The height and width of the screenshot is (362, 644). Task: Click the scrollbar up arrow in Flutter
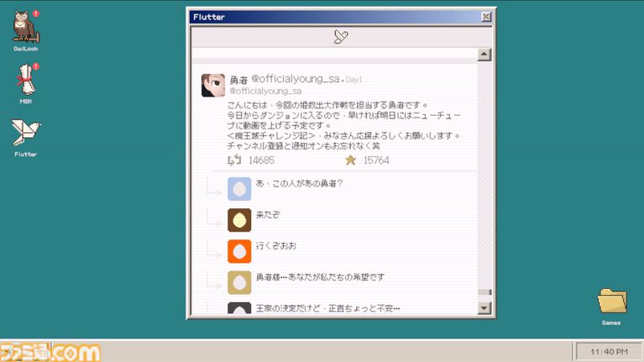click(x=484, y=55)
